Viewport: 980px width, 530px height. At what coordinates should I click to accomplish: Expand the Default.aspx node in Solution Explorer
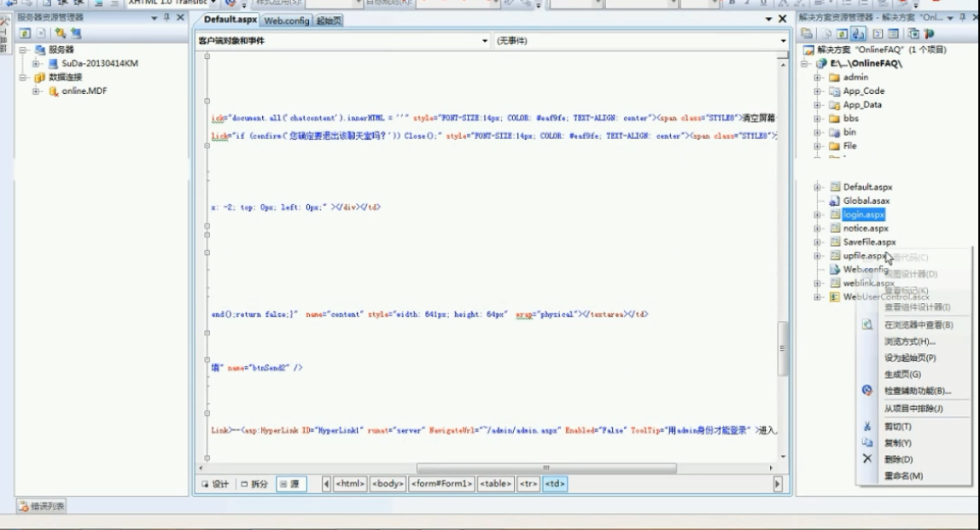click(x=818, y=188)
